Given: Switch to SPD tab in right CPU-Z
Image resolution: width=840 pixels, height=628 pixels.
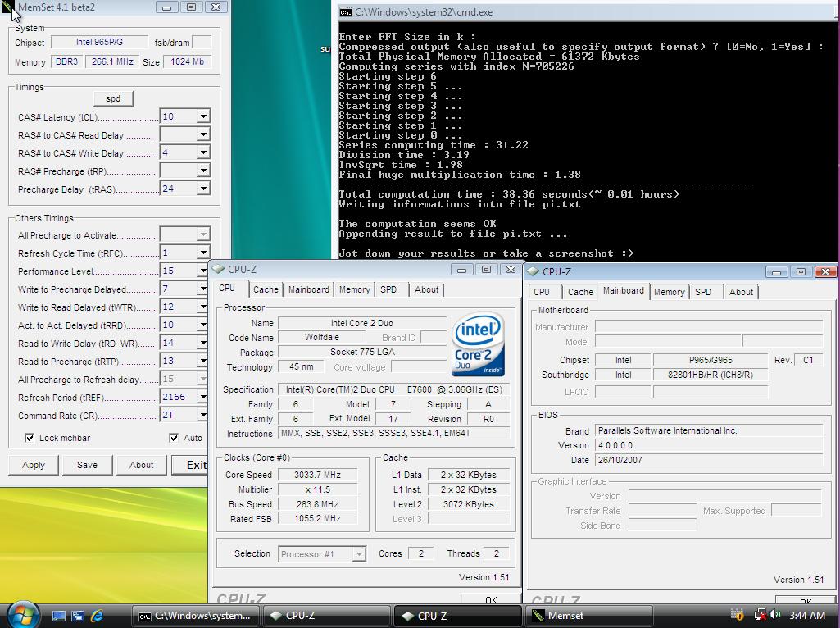Looking at the screenshot, I should [703, 292].
